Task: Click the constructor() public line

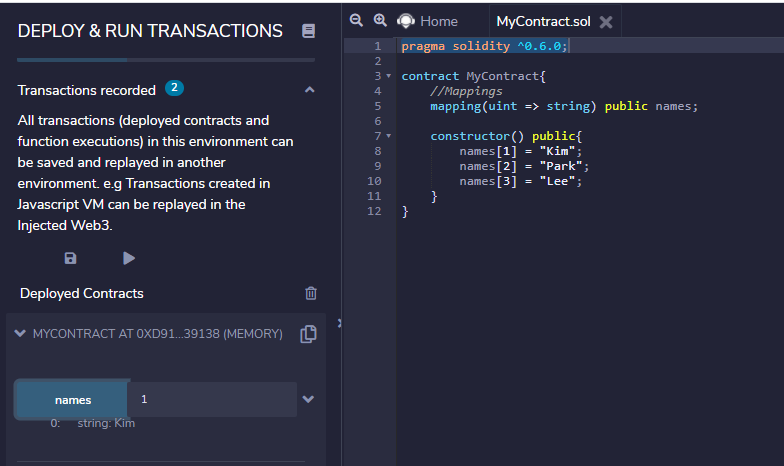Action: click(506, 136)
